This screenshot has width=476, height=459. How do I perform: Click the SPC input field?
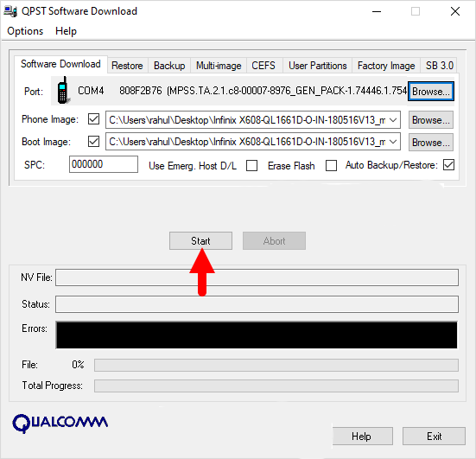pyautogui.click(x=104, y=164)
